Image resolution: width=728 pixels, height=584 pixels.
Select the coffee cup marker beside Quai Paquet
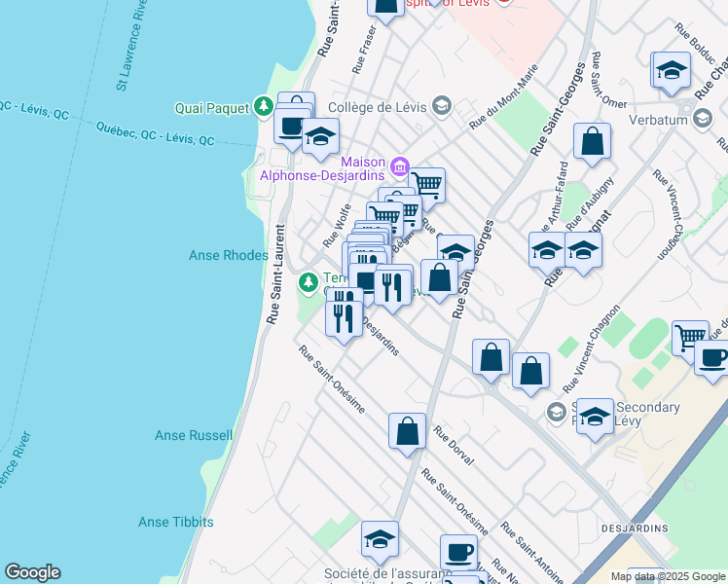(291, 129)
